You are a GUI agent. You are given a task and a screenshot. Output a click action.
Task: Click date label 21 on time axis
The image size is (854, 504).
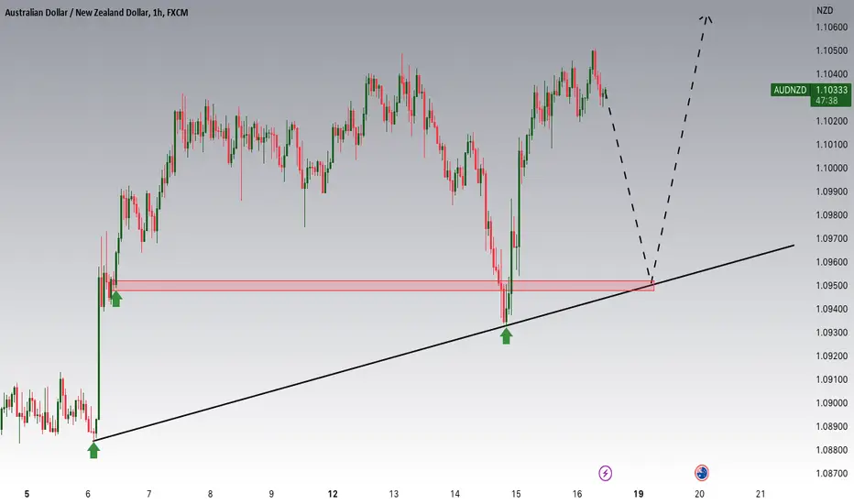[761, 494]
